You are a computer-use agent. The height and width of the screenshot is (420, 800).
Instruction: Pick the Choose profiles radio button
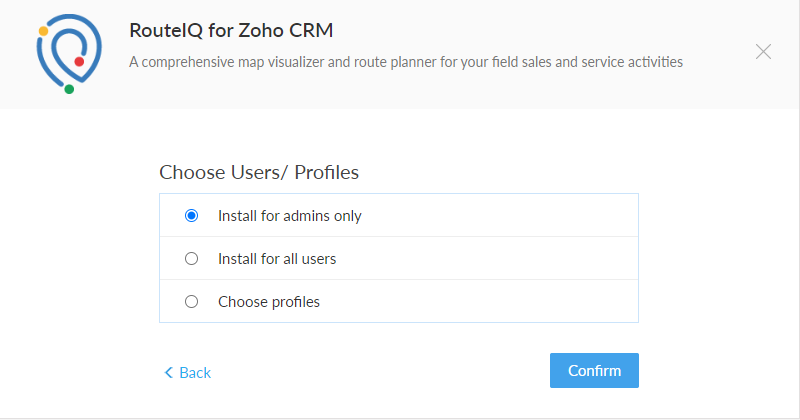192,301
